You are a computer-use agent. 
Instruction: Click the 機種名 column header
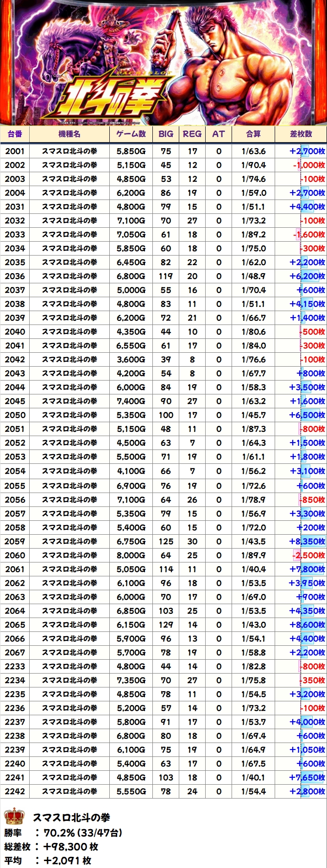pyautogui.click(x=69, y=134)
